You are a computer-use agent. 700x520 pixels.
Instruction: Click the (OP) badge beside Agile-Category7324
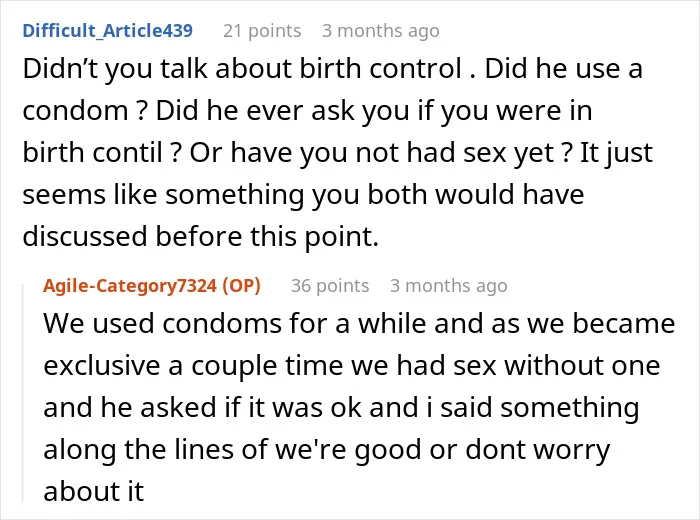[x=242, y=286]
